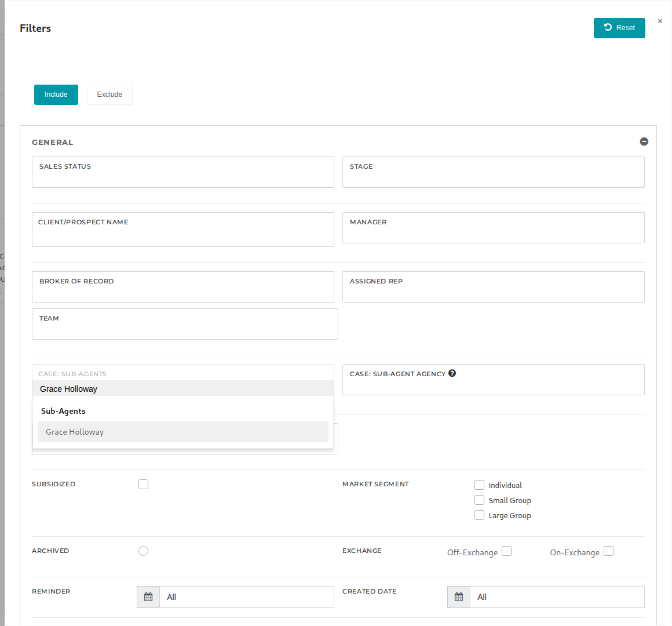Enable the Off-Exchange checkbox
Viewport: 672px width, 626px height.
[506, 551]
